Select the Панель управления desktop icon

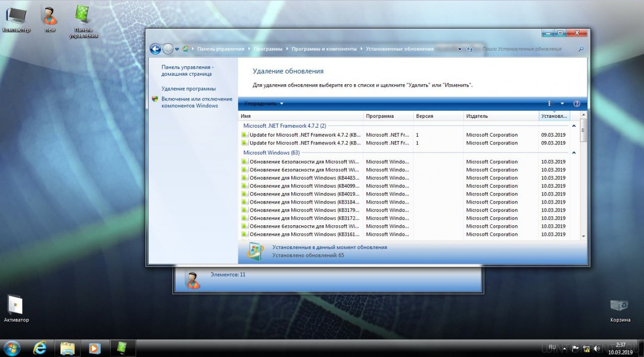83,22
